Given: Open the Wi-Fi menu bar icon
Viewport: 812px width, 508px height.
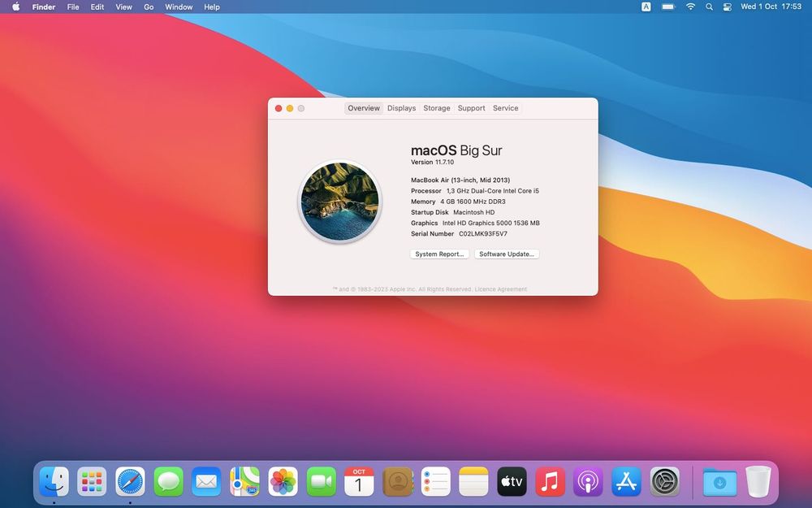Looking at the screenshot, I should [690, 7].
